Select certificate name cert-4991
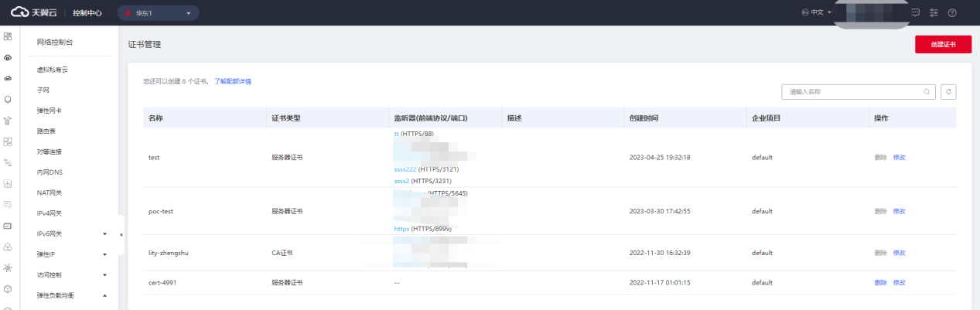 [162, 283]
